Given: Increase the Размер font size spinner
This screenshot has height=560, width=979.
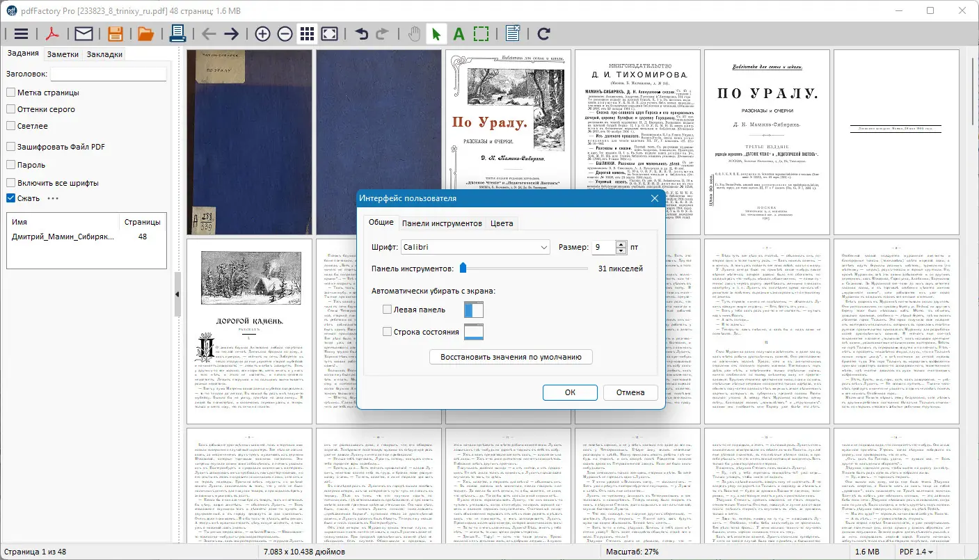Looking at the screenshot, I should pos(621,243).
